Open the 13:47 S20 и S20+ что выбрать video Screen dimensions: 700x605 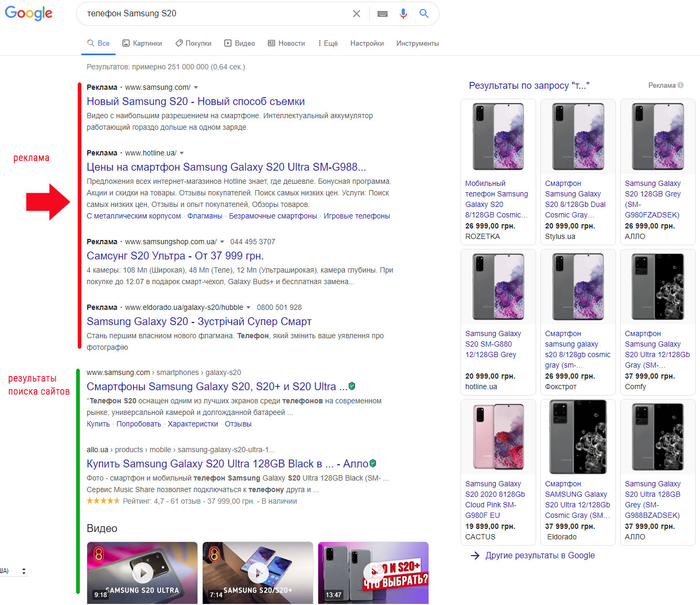373,572
